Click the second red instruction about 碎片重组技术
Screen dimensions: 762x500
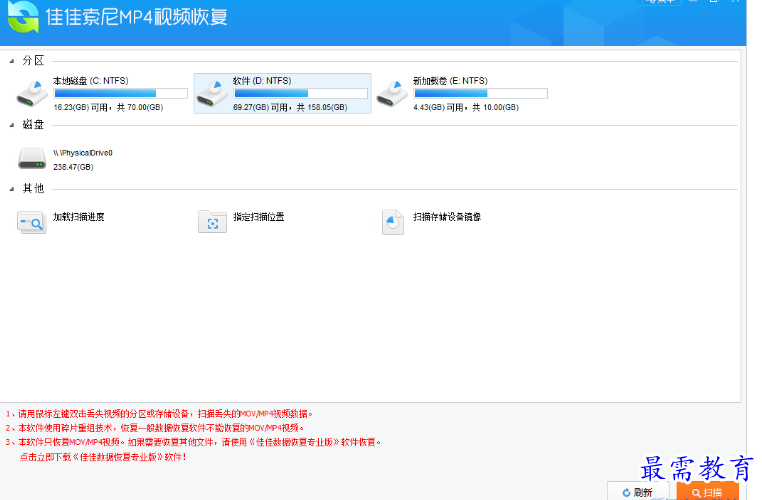[155, 428]
